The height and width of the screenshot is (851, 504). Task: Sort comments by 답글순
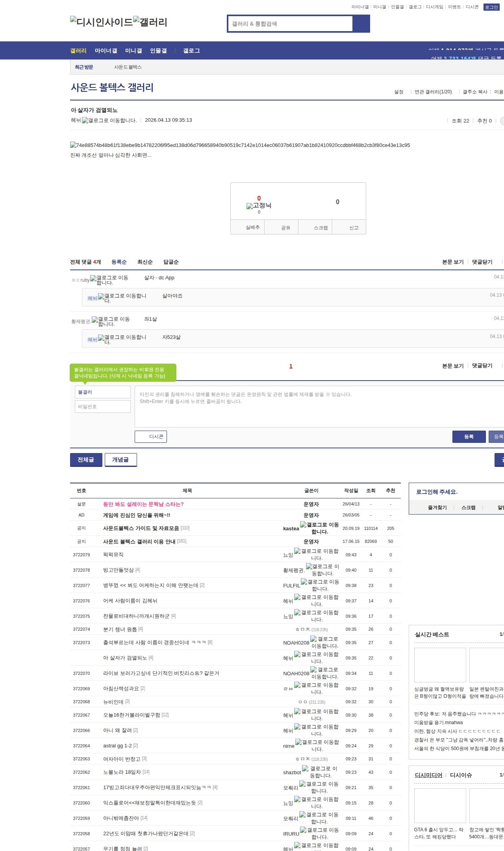click(x=171, y=262)
